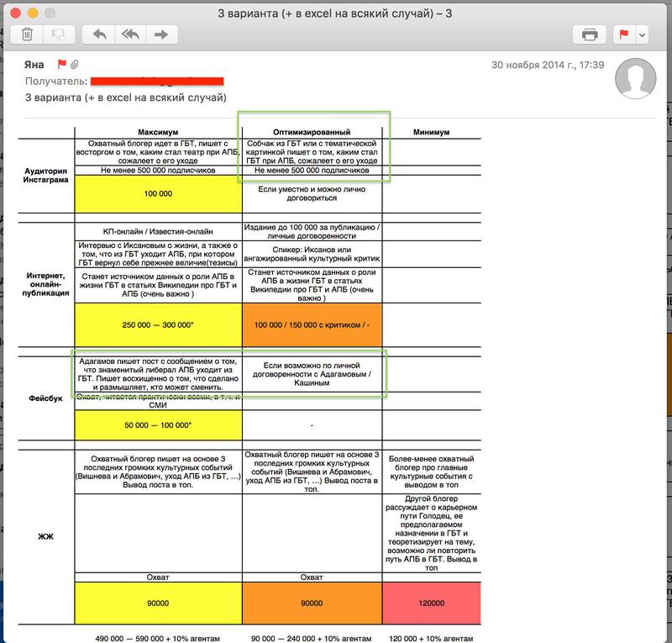Open the paperclip attachment icon
This screenshot has width=672, height=643.
(74, 65)
